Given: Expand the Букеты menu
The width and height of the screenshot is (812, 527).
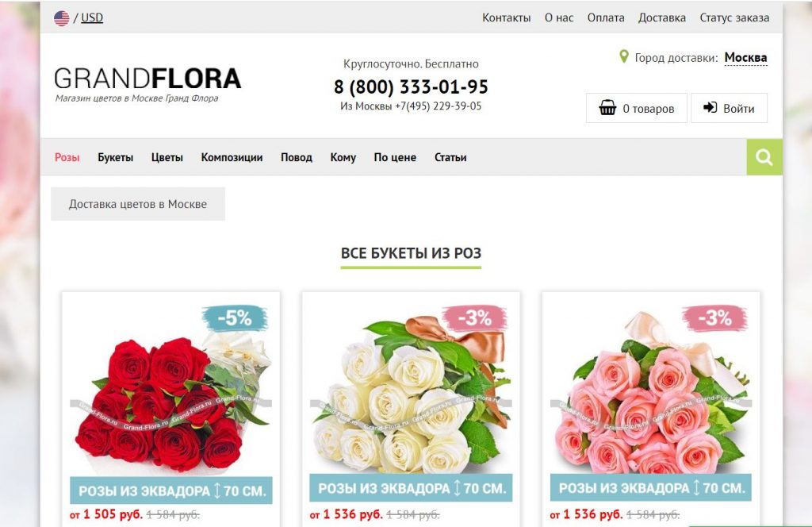Looking at the screenshot, I should pyautogui.click(x=116, y=157).
